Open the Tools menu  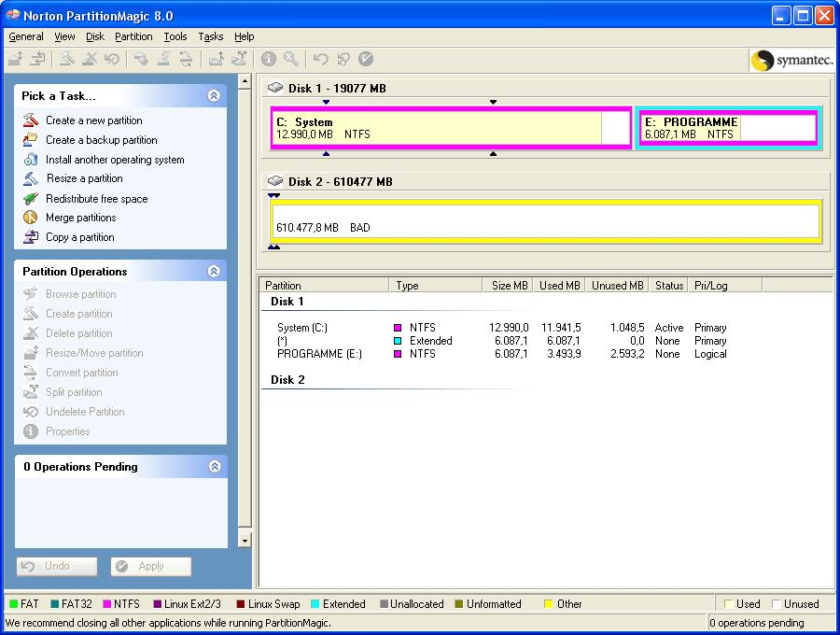[x=175, y=36]
